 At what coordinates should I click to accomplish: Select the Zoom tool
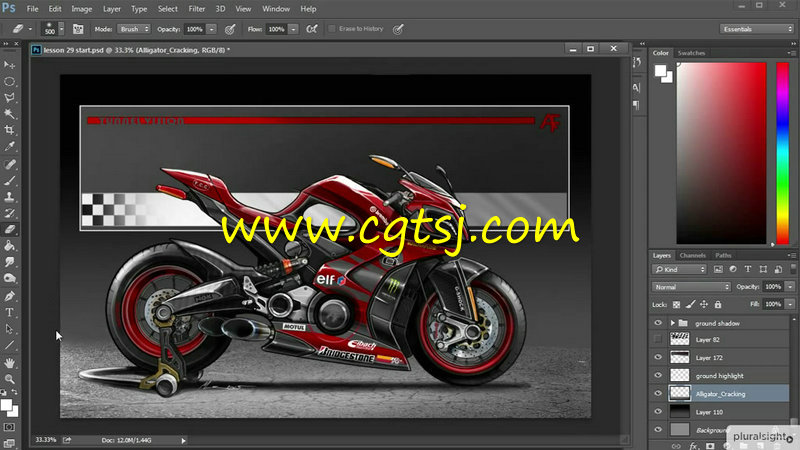click(9, 379)
